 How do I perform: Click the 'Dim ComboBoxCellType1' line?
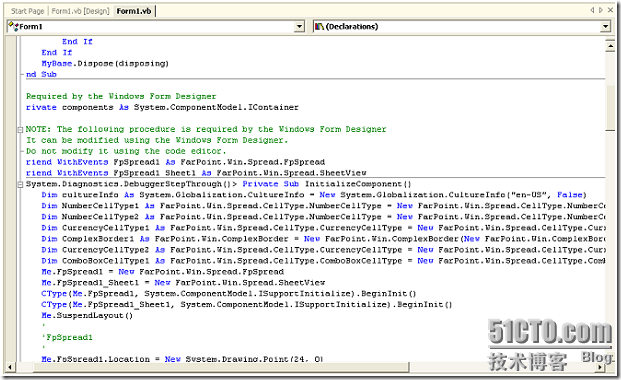click(324, 261)
